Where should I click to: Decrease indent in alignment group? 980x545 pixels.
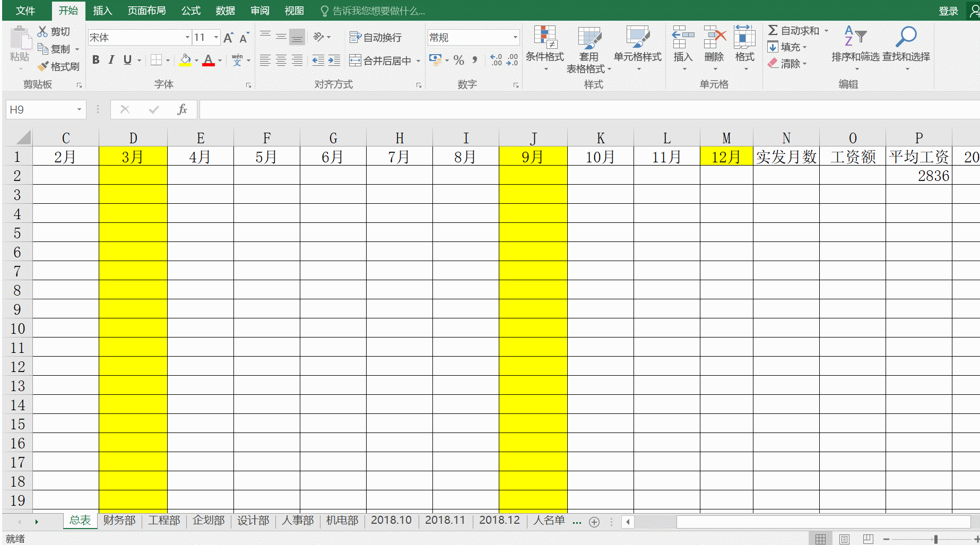coord(318,60)
